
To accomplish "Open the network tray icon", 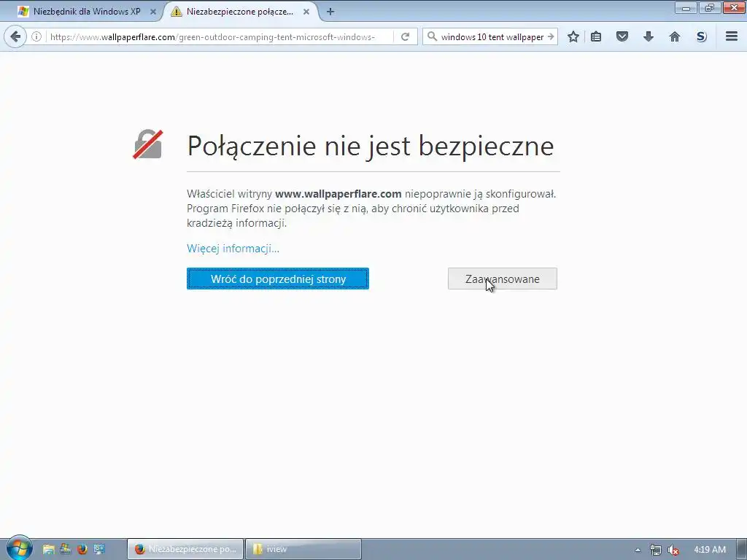I will click(655, 550).
